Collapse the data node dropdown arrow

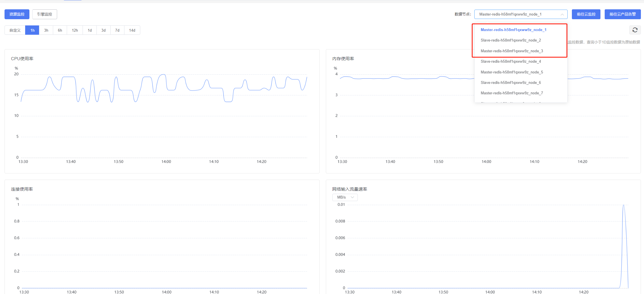pyautogui.click(x=562, y=14)
